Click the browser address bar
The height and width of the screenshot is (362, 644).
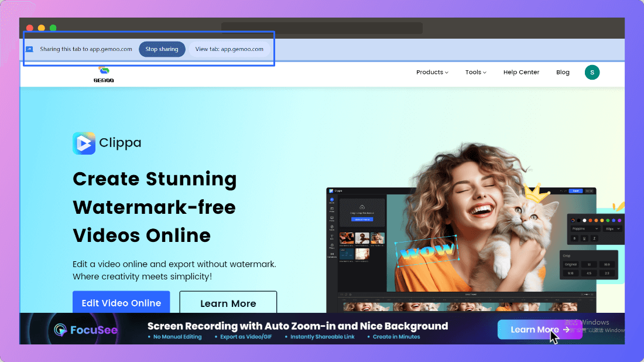(x=321, y=28)
